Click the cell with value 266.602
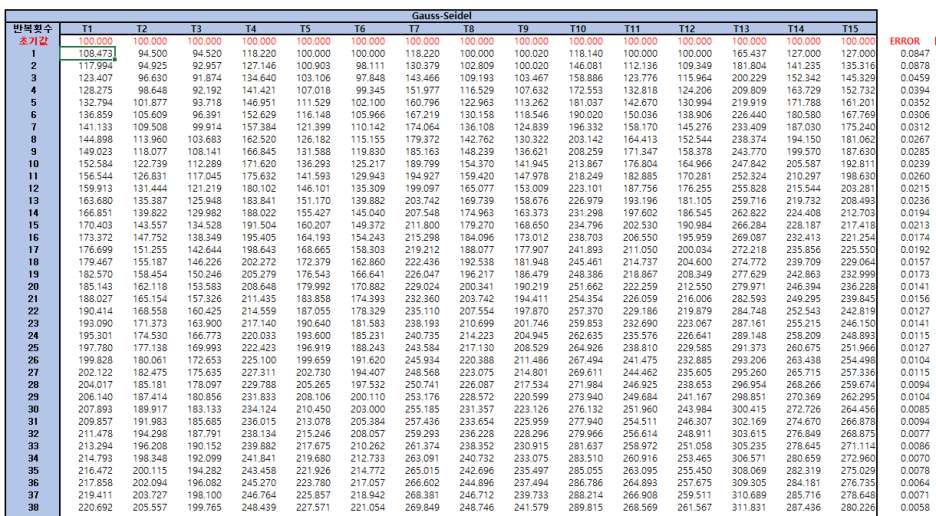936x516 pixels. click(x=414, y=483)
